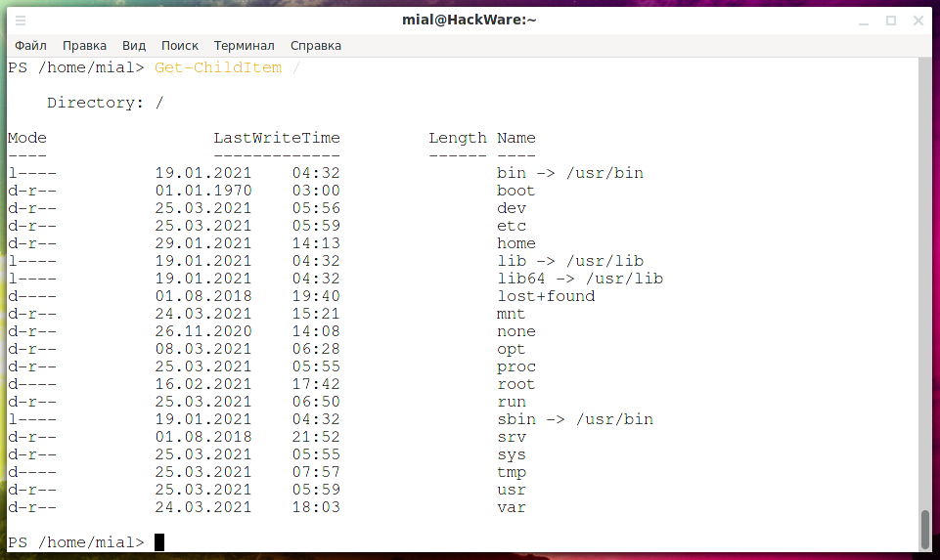Click the 'run' directory name

[x=512, y=402]
